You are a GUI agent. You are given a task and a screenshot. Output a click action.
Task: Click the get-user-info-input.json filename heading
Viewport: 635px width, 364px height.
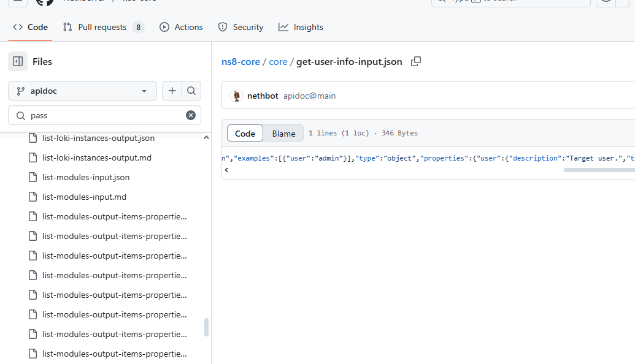[349, 61]
